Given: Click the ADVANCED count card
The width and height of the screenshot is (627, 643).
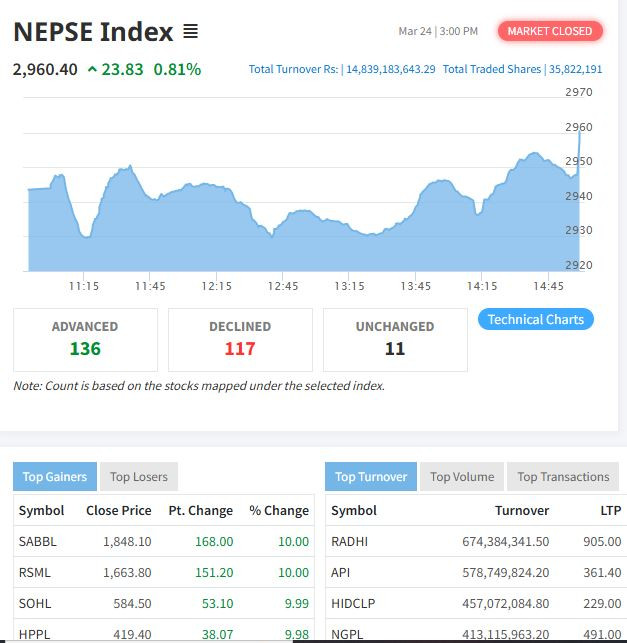Looking at the screenshot, I should pyautogui.click(x=85, y=339).
